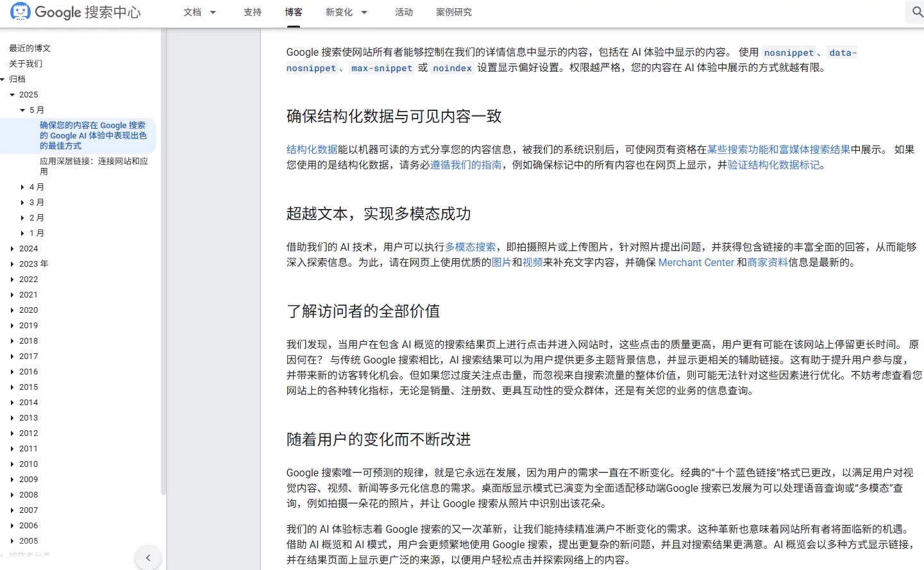Expand the 2010 archive year
Viewport: 924px width, 570px height.
click(x=12, y=464)
